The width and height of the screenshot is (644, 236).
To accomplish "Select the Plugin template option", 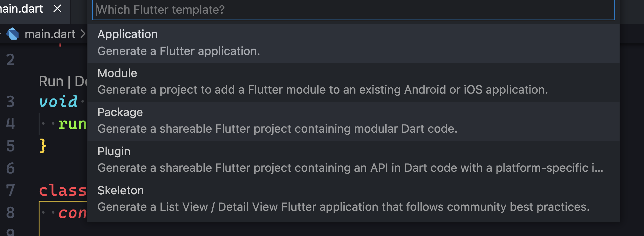I will pos(353,160).
